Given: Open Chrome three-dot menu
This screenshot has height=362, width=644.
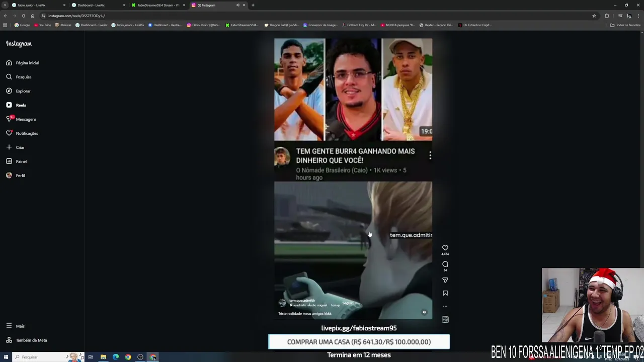Looking at the screenshot, I should (638, 16).
